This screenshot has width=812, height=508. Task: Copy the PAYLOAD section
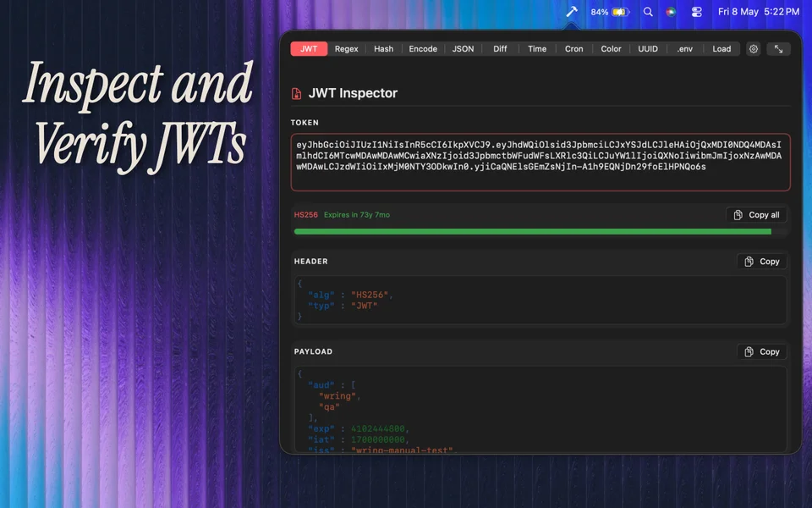pos(762,351)
